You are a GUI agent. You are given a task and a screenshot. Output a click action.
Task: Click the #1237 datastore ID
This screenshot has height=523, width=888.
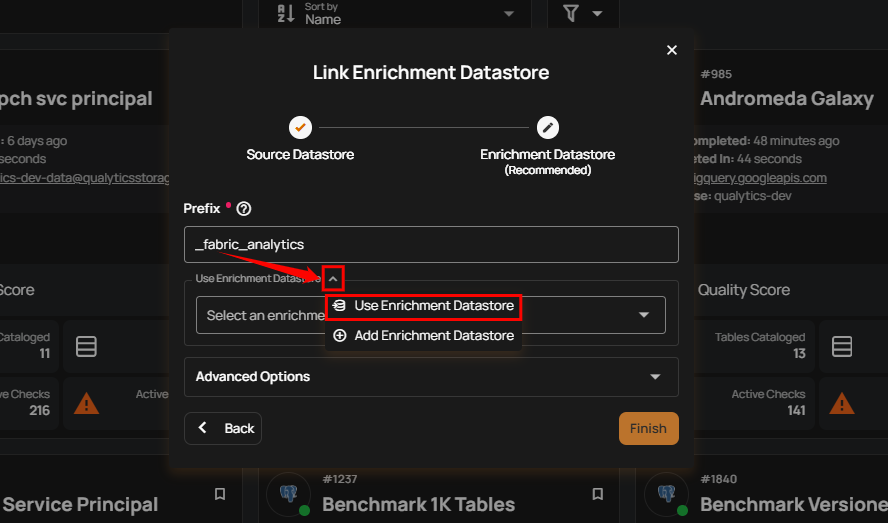pyautogui.click(x=340, y=479)
